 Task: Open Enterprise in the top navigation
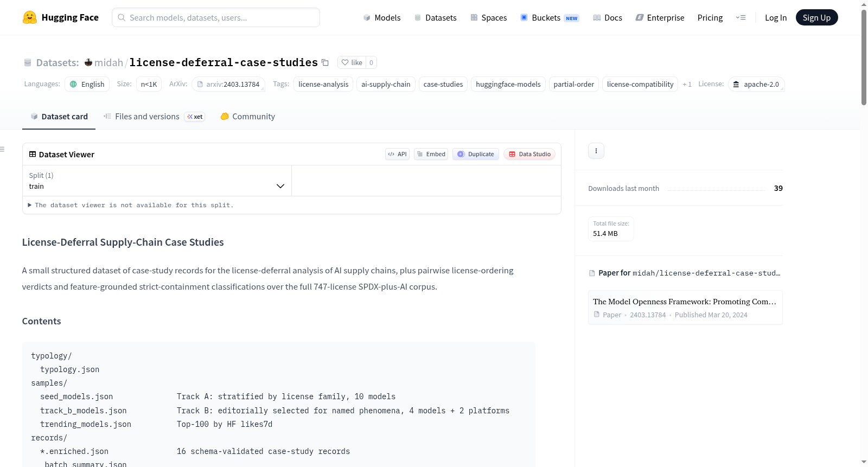[x=660, y=17]
